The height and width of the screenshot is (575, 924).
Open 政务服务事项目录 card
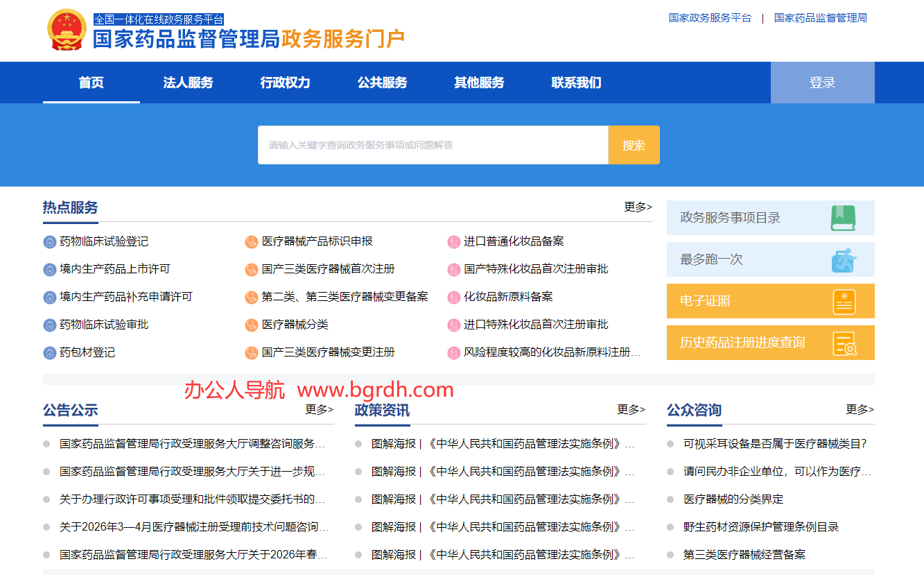(771, 218)
